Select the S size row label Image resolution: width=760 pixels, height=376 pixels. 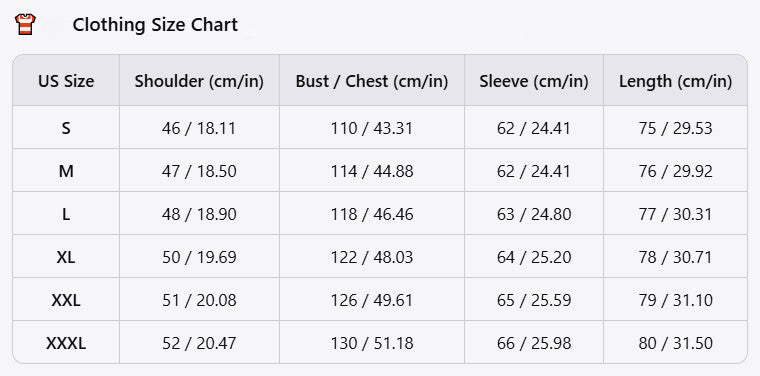coord(66,128)
